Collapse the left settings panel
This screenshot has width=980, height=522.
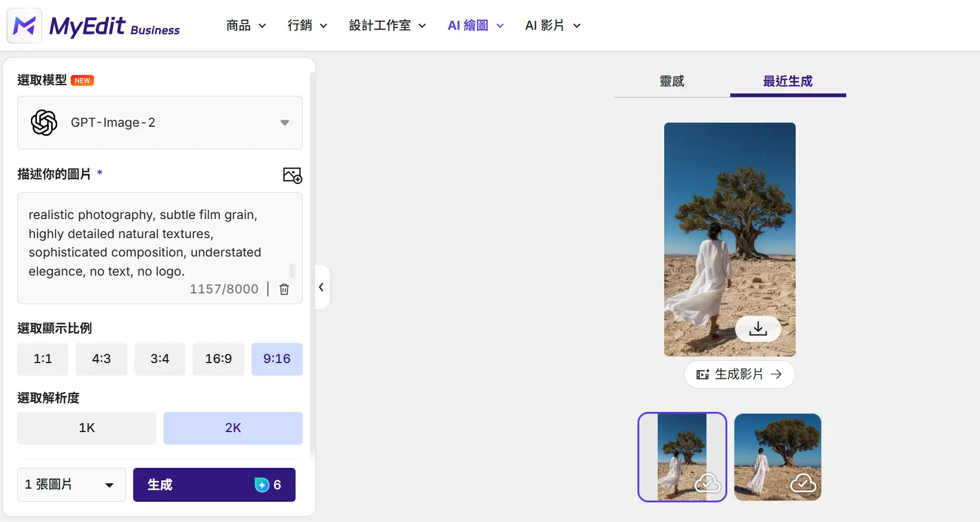click(x=322, y=287)
